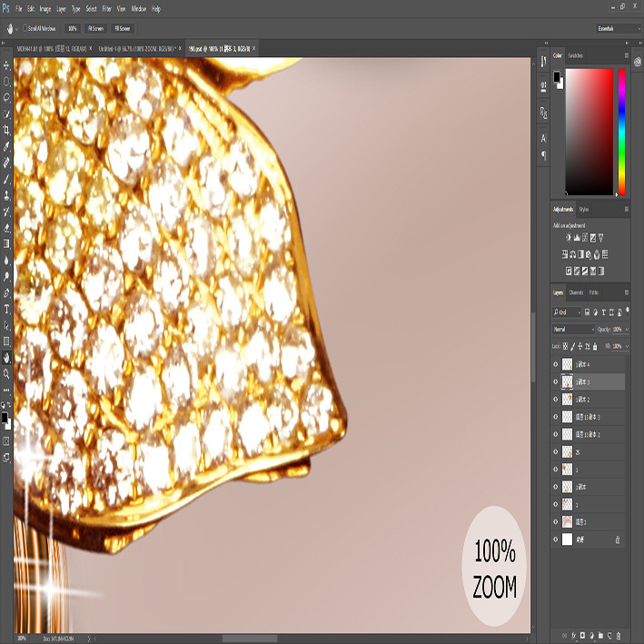Select the History Brush tool

pyautogui.click(x=6, y=212)
